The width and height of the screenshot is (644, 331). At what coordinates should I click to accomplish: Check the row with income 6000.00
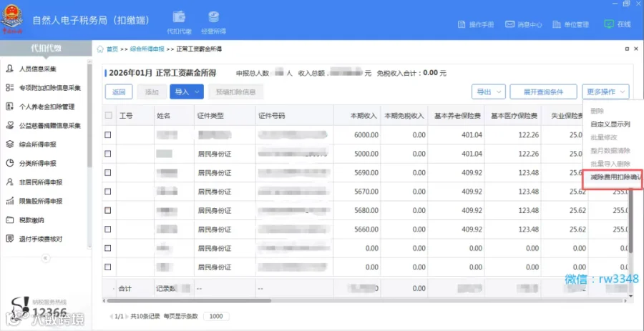tap(108, 135)
